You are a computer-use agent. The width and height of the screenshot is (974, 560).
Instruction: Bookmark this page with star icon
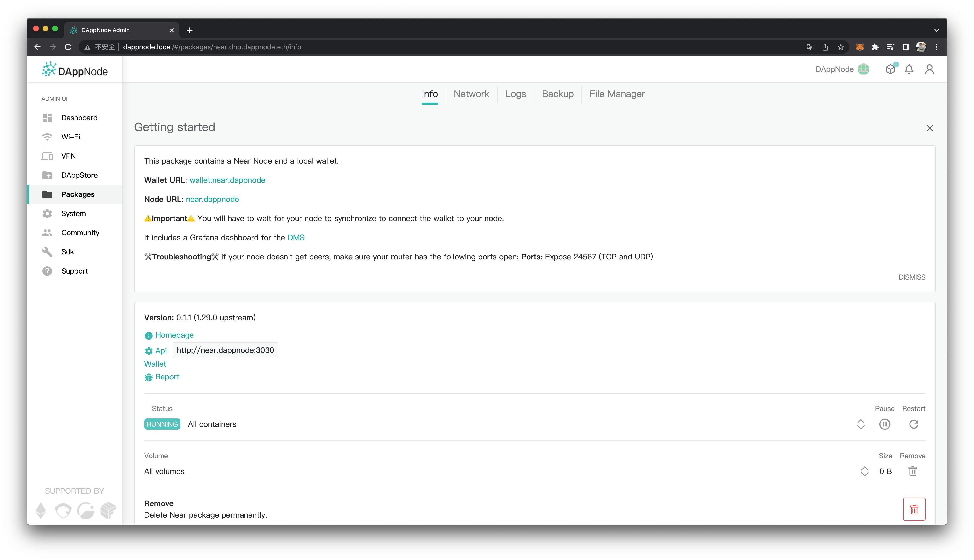[x=841, y=47]
